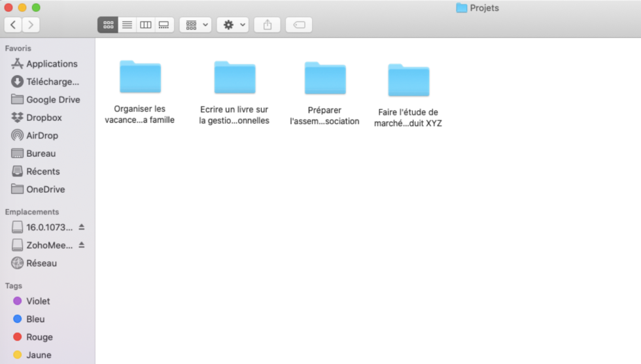Eject the 16.0.1073 volume
The width and height of the screenshot is (641, 364).
(x=82, y=227)
